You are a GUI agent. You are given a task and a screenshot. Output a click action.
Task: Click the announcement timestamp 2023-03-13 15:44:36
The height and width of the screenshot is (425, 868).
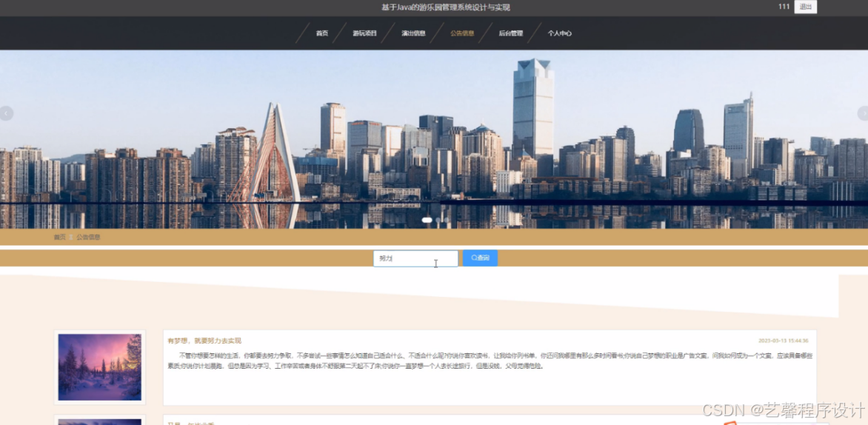pyautogui.click(x=784, y=341)
